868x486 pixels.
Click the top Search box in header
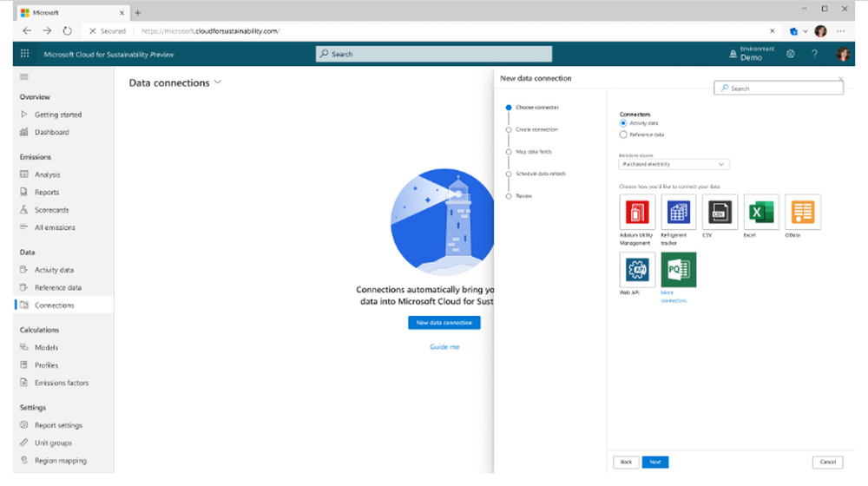[x=433, y=54]
